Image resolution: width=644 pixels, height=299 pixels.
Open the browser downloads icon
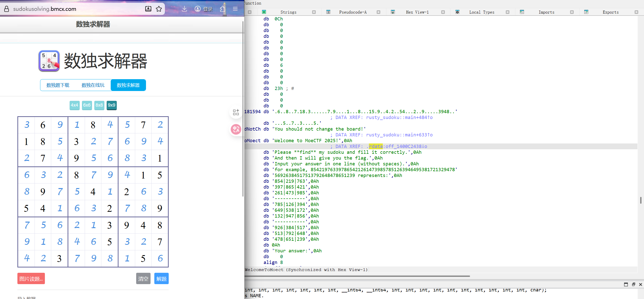click(184, 9)
